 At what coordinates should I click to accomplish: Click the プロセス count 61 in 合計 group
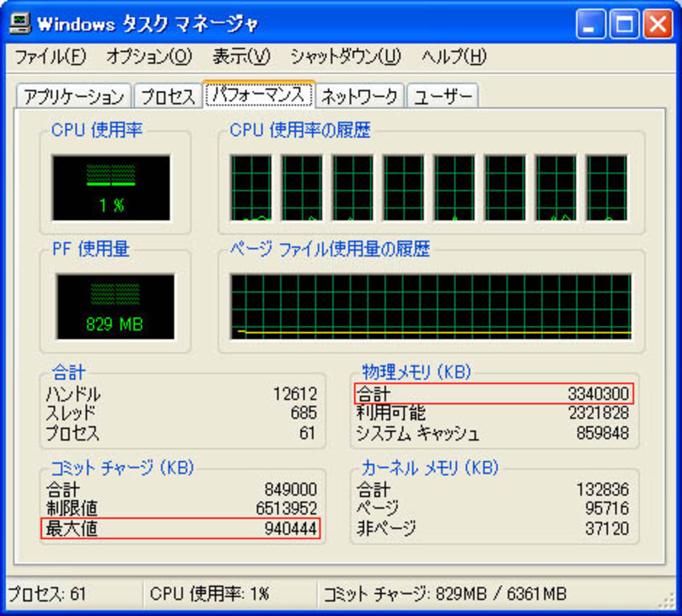coord(307,433)
